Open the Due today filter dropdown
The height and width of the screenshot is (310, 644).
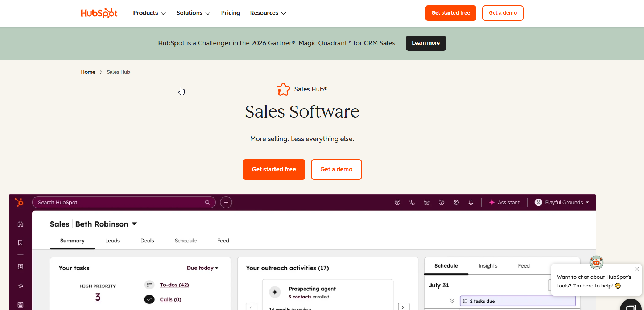point(203,268)
